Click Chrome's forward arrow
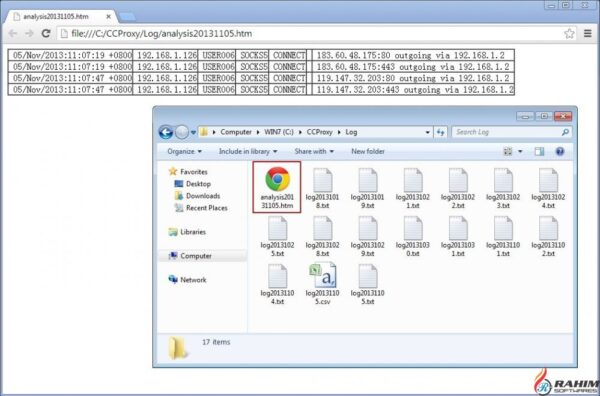Screen dimensions: 600x396 point(29,33)
